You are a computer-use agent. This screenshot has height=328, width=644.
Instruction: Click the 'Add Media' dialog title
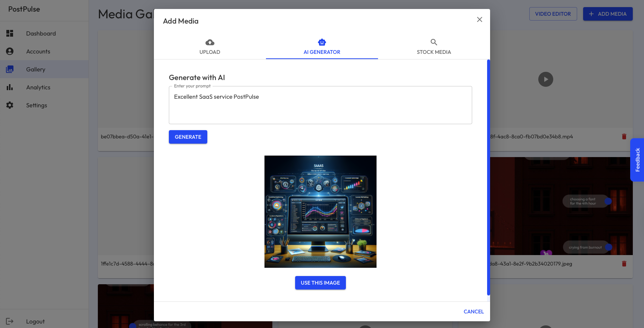pyautogui.click(x=181, y=21)
